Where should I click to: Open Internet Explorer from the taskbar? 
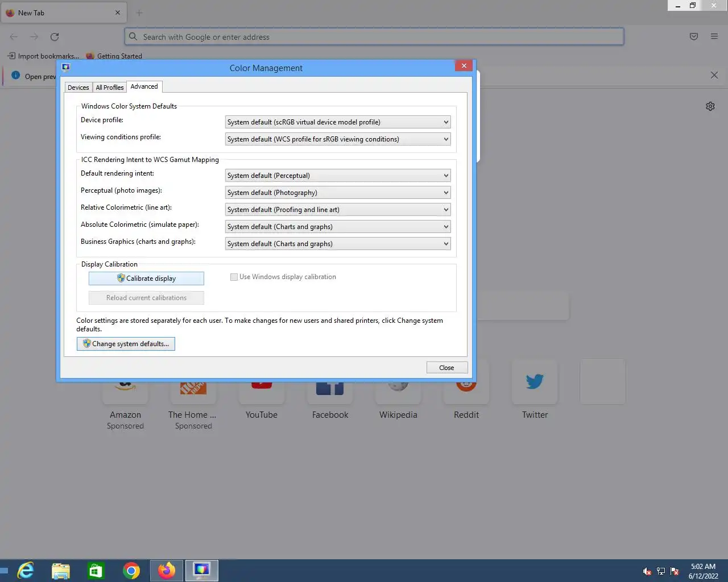(x=26, y=570)
